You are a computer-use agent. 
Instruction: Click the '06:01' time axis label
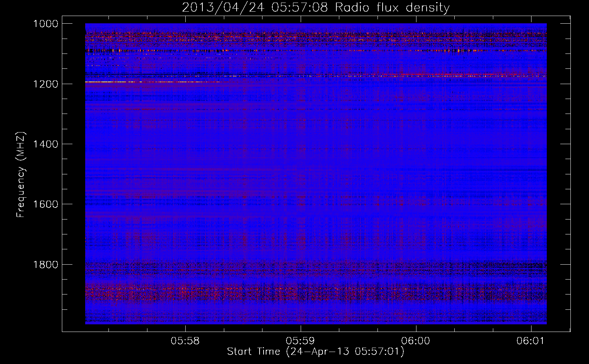click(x=531, y=341)
